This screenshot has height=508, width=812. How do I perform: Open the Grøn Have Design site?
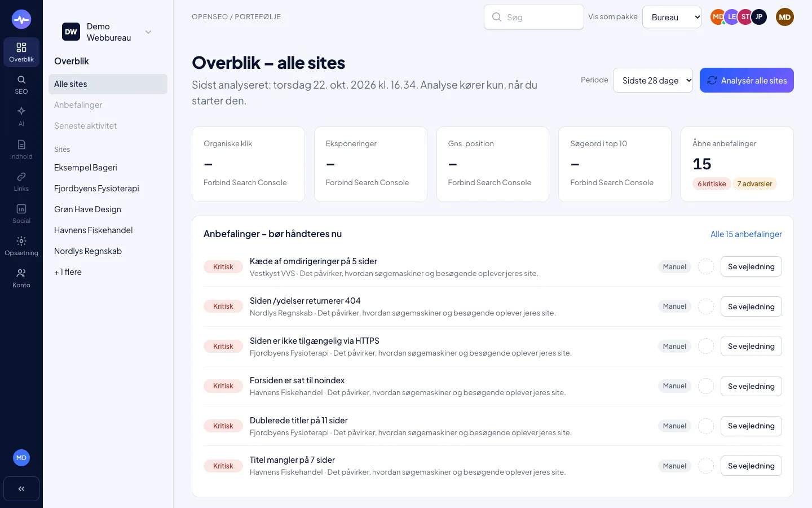(108, 209)
